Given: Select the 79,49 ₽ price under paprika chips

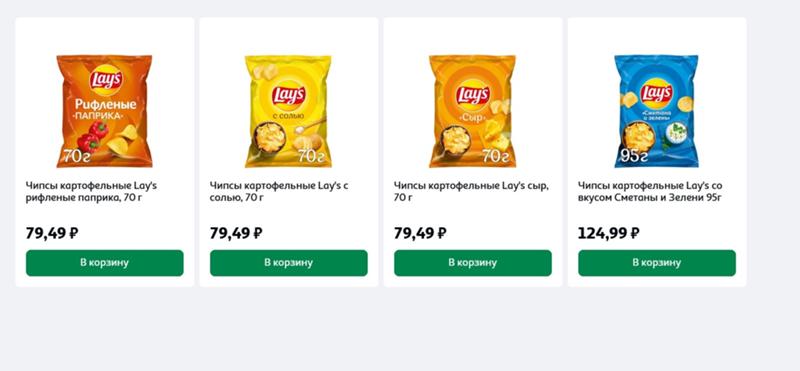Looking at the screenshot, I should [52, 233].
